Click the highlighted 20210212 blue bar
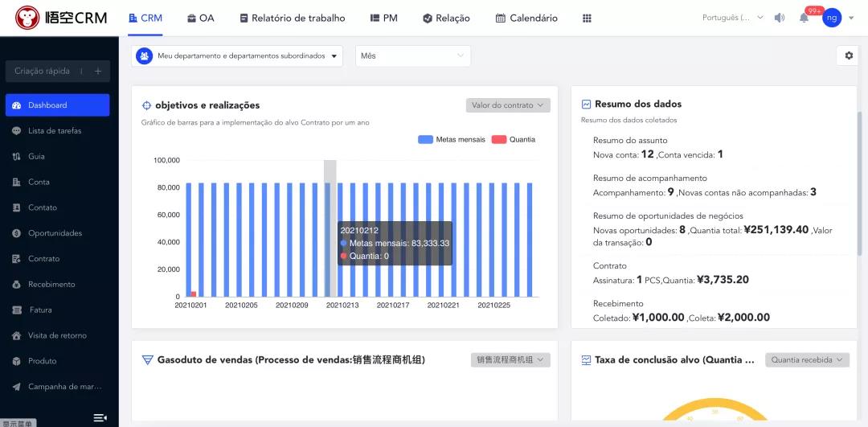 coord(327,240)
